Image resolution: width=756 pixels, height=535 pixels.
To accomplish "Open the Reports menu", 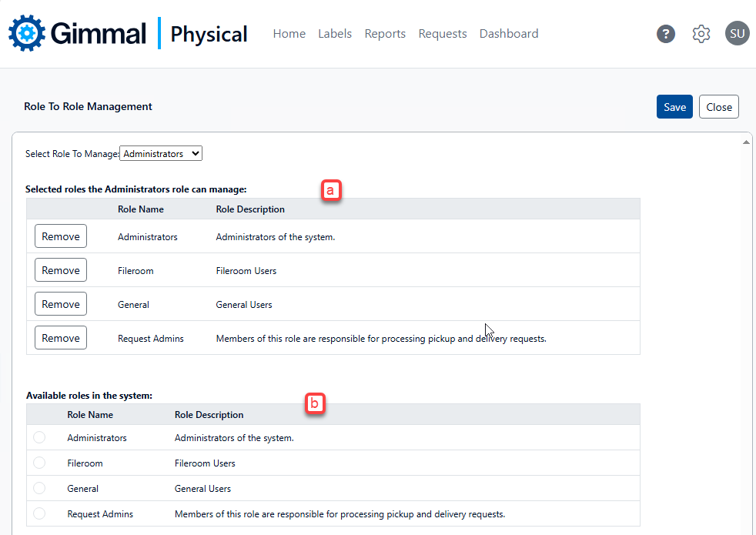I will click(x=385, y=34).
